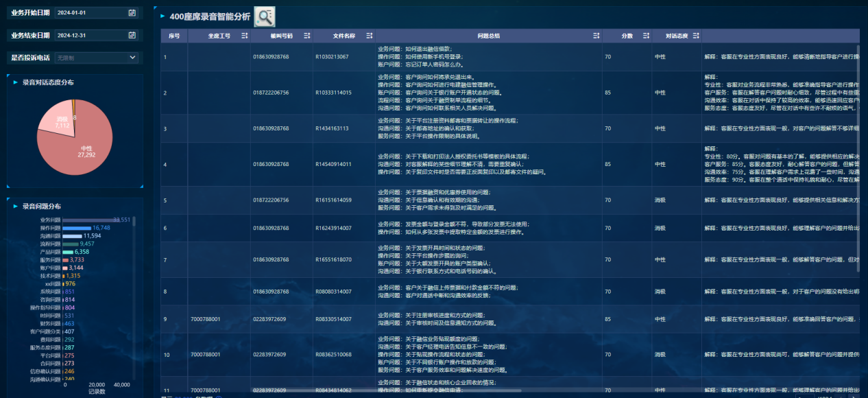Click the 对话态度 column sort icon
Viewport: 868px width, 398px height.
pos(696,36)
